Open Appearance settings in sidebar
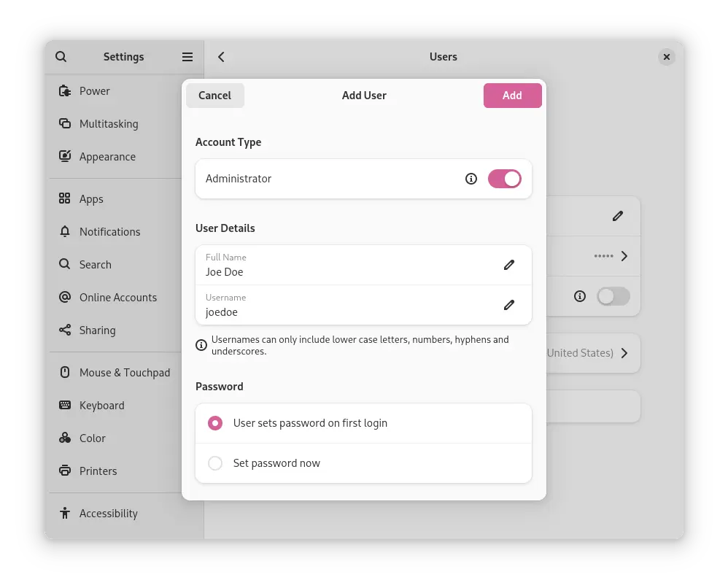 click(x=107, y=157)
